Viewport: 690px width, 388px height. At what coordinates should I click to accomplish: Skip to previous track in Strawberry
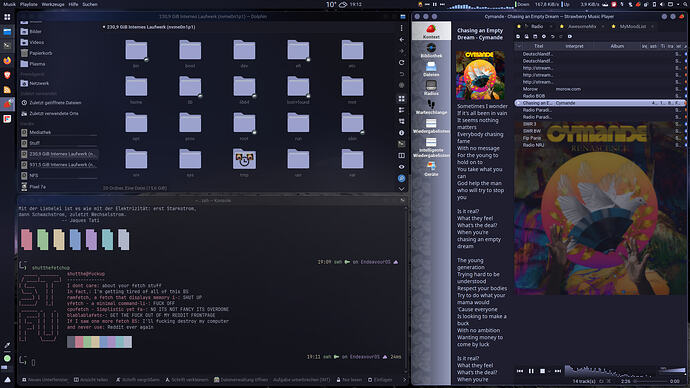520,371
